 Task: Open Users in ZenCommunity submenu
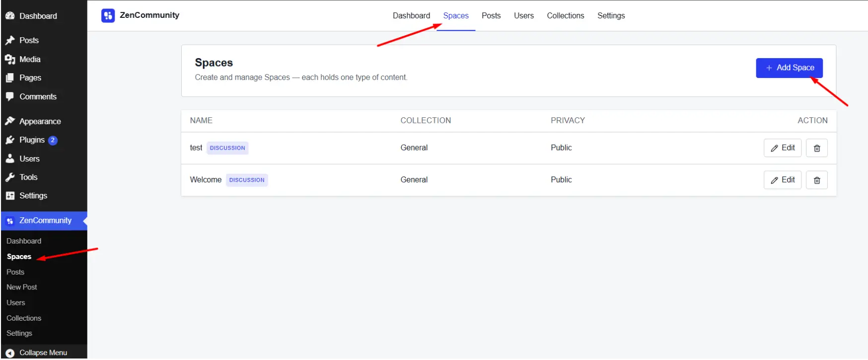[x=16, y=303]
